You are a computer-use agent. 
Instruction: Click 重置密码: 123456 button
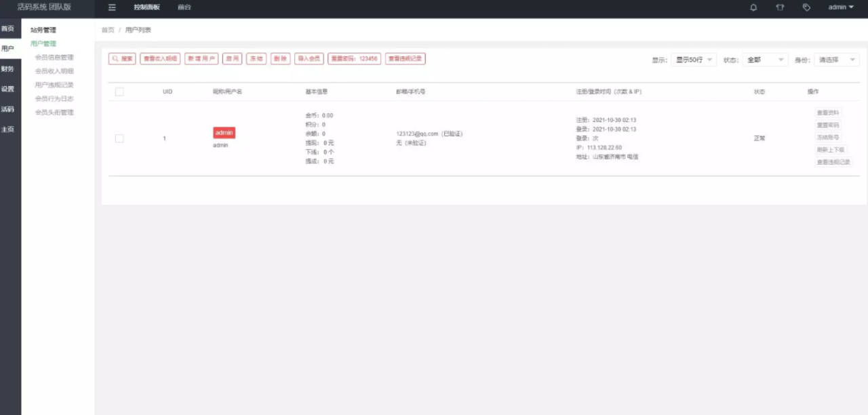point(355,59)
